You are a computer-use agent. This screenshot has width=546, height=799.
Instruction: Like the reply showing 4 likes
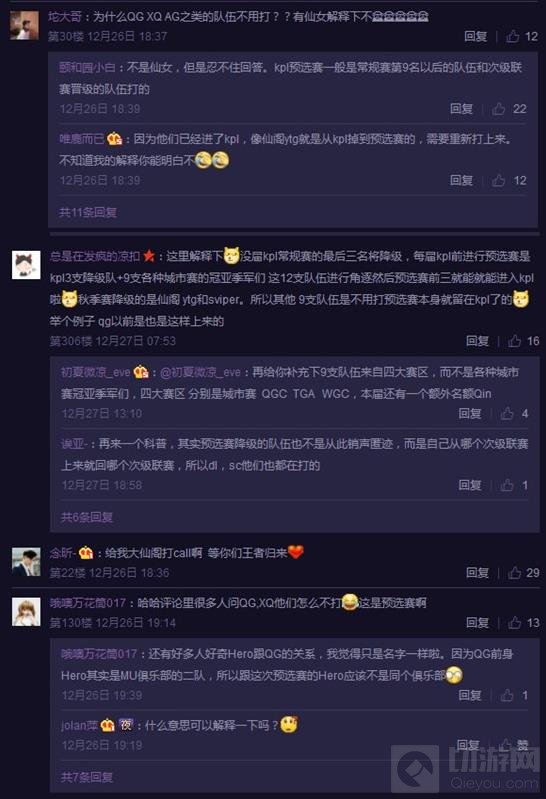click(x=507, y=413)
